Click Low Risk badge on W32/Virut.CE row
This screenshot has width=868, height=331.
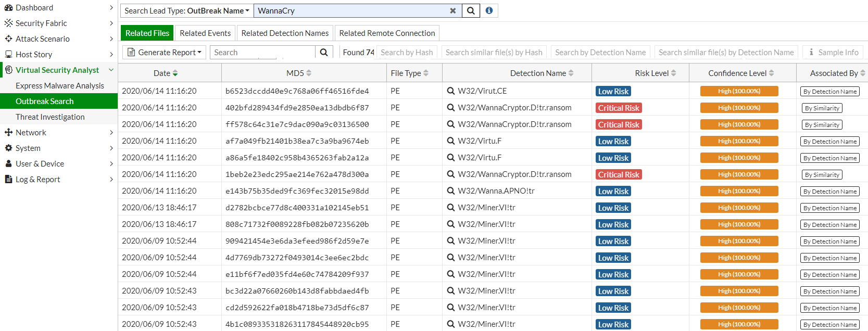[613, 92]
